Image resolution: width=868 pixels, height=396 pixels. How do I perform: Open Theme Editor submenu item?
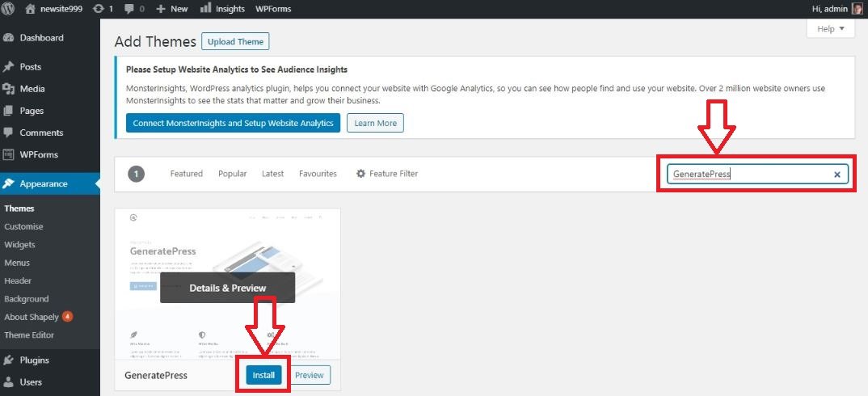click(29, 335)
